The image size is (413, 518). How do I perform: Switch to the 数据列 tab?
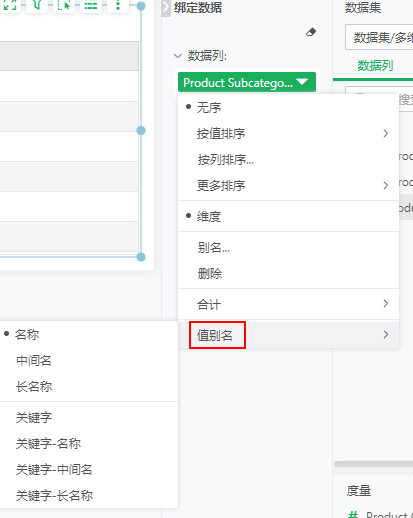[x=375, y=65]
